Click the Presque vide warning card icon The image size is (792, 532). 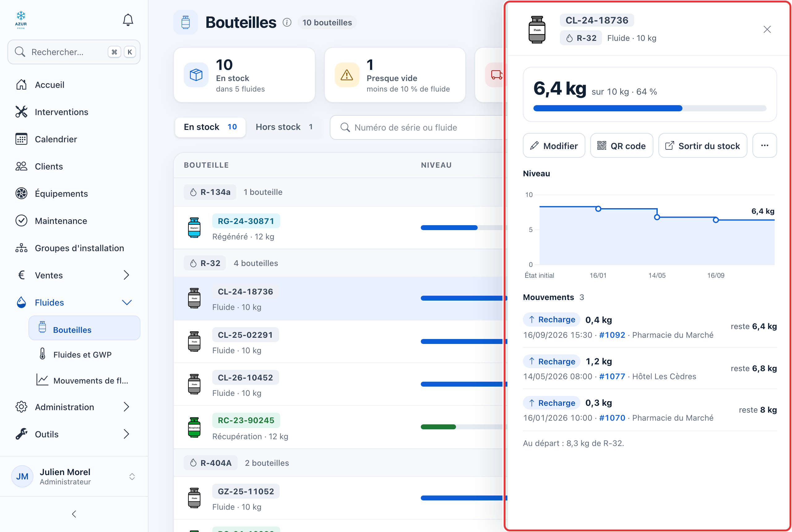pos(347,75)
